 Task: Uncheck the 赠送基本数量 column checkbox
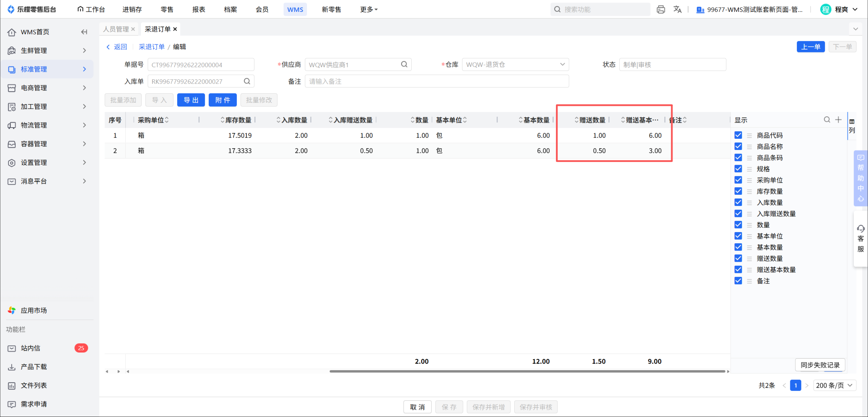coord(738,270)
